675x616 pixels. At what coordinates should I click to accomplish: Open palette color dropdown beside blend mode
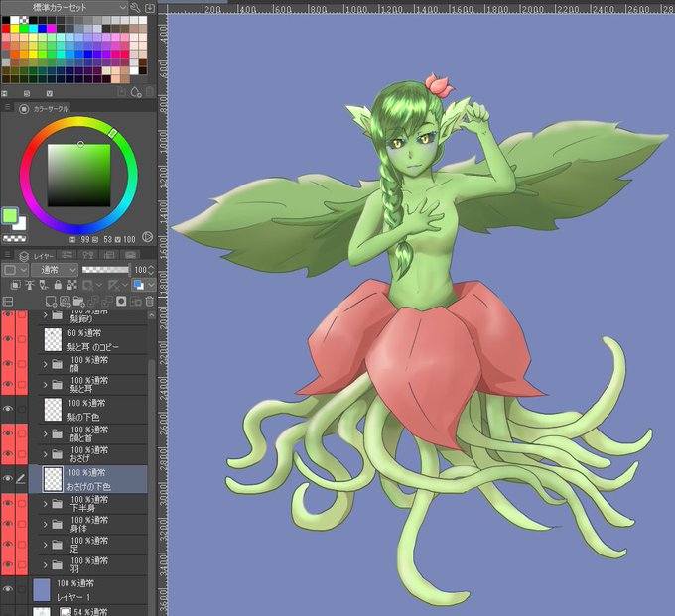pos(16,270)
